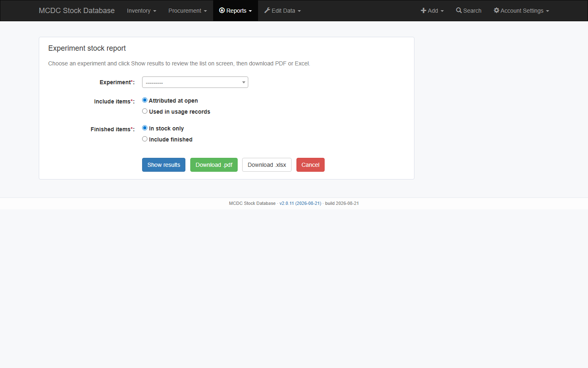Choose the In stock only radio button
Viewport: 588px width, 368px height.
click(x=145, y=128)
